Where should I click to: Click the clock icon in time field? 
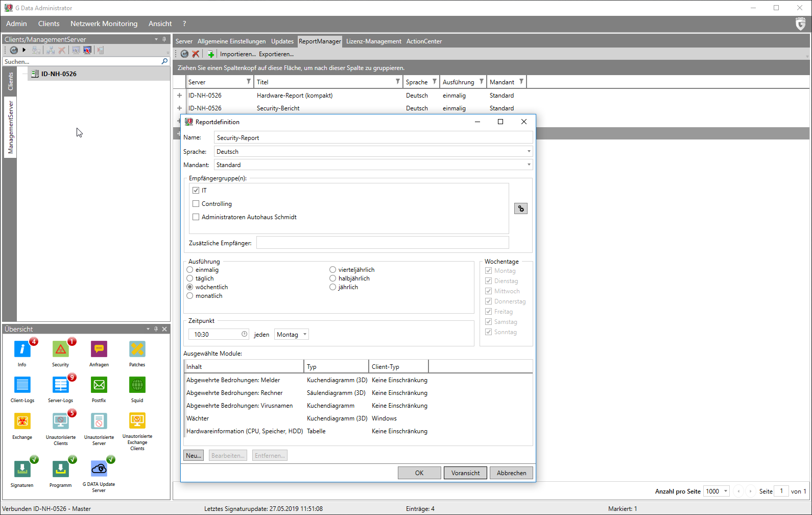244,334
